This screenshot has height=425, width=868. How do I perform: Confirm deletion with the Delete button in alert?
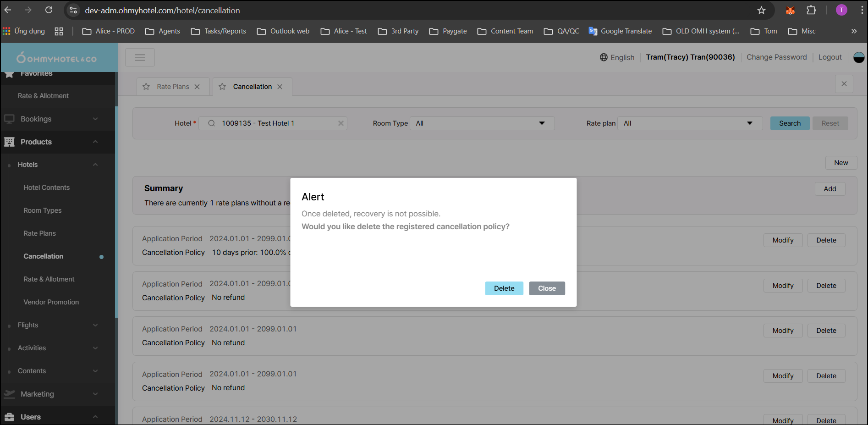(504, 288)
